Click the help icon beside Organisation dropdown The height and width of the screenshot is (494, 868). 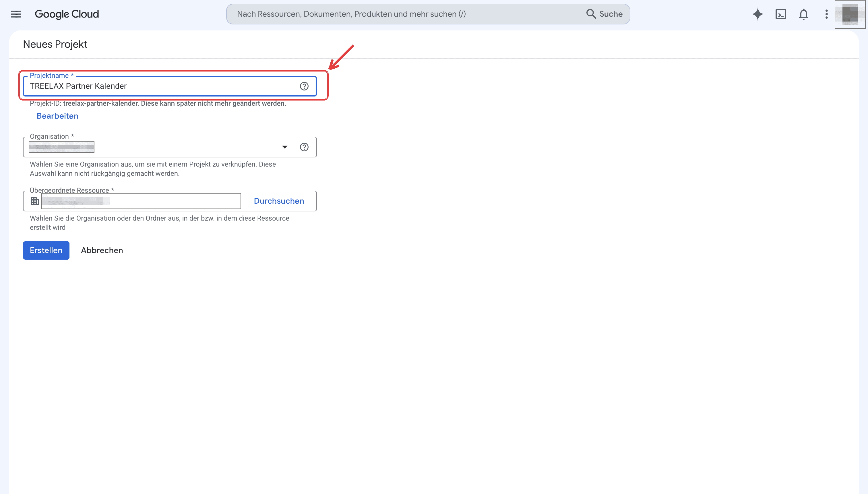(x=304, y=147)
